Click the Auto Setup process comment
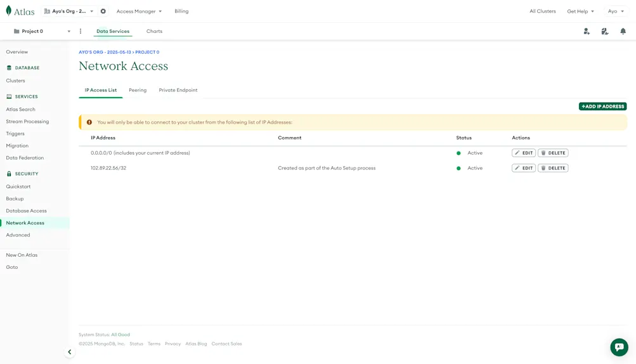 click(327, 168)
